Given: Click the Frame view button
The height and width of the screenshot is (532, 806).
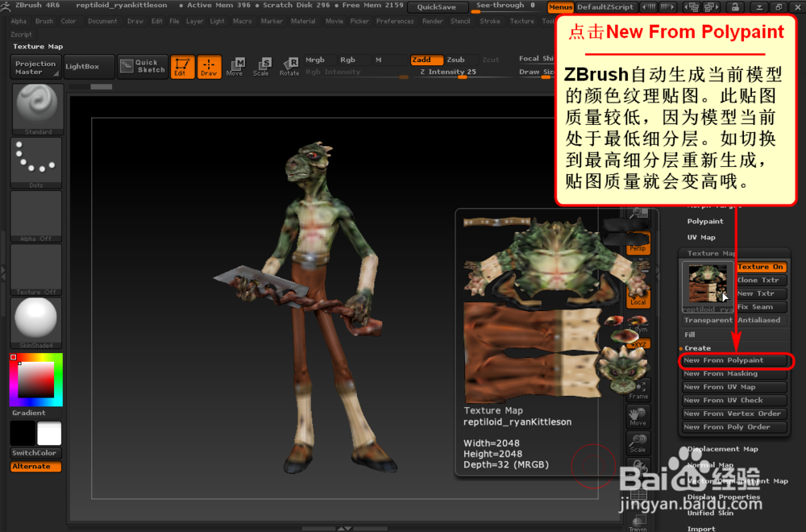Looking at the screenshot, I should click(x=638, y=390).
